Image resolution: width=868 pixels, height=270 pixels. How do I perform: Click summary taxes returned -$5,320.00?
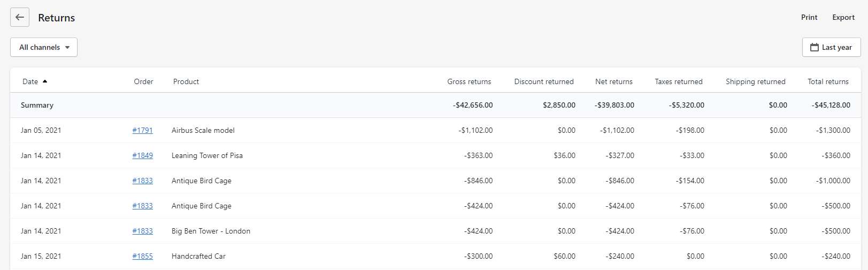click(687, 105)
